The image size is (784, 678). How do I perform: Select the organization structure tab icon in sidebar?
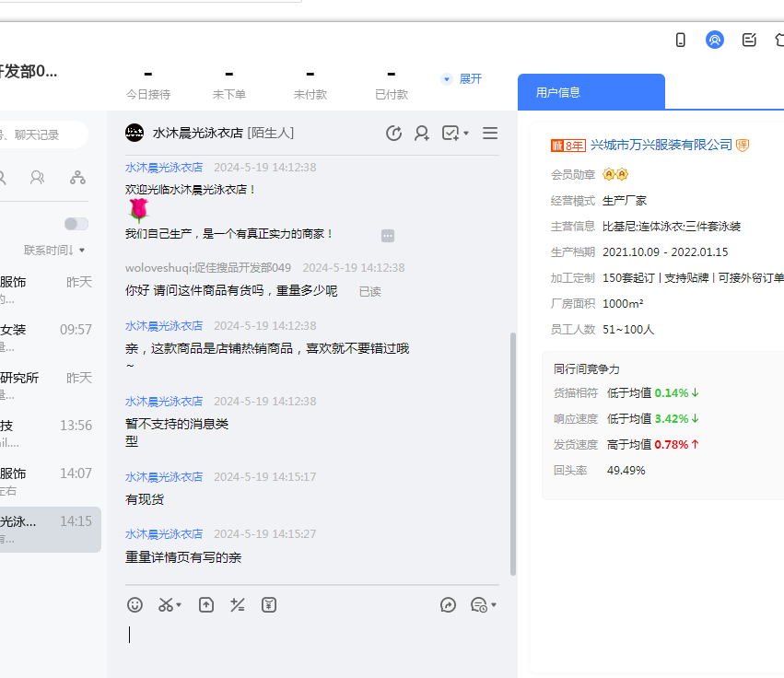point(77,178)
